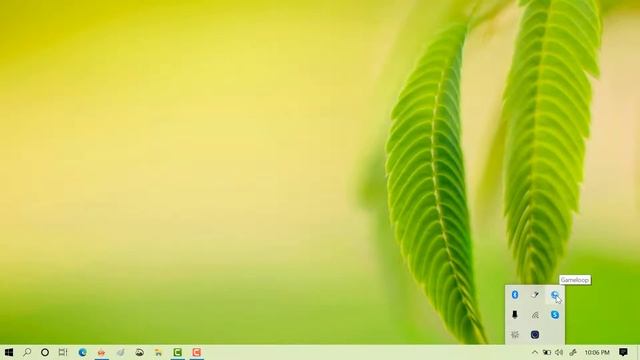
Task: Click the Gameloop icon in tray overflow
Action: point(555,295)
